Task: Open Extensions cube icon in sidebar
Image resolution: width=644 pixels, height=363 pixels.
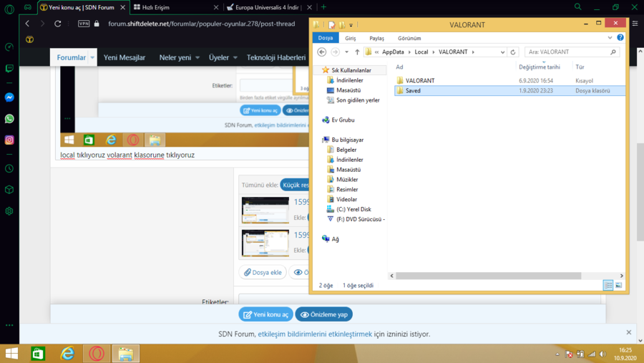Action: 9,190
